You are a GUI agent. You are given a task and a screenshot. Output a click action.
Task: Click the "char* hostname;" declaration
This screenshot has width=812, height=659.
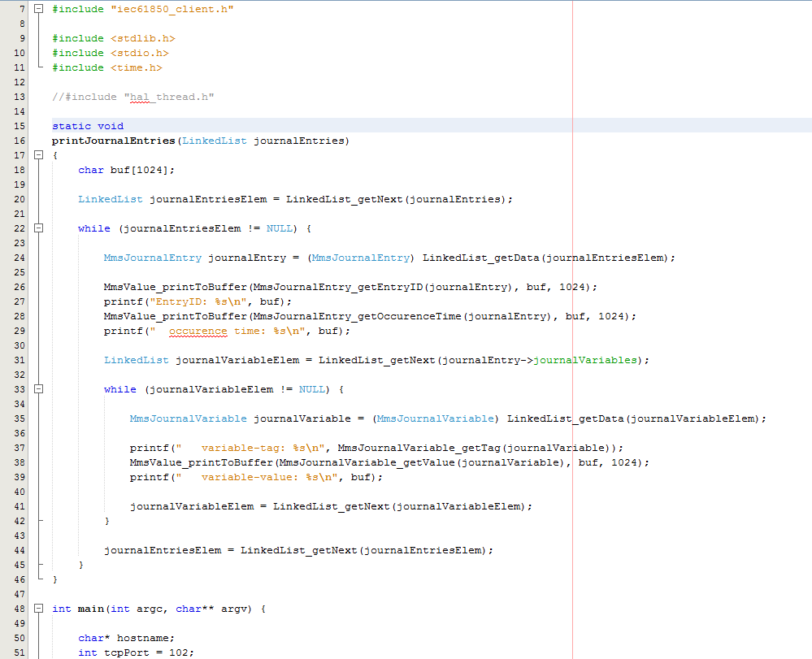(x=126, y=638)
